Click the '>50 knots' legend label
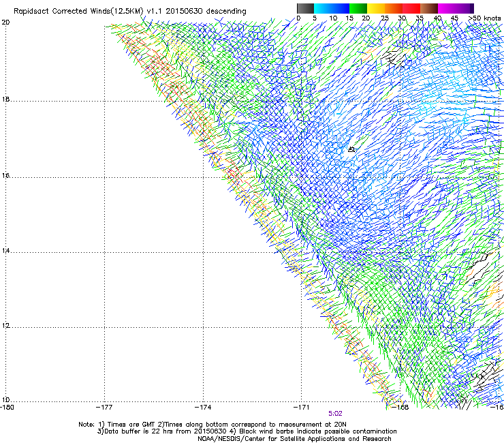 [484, 18]
